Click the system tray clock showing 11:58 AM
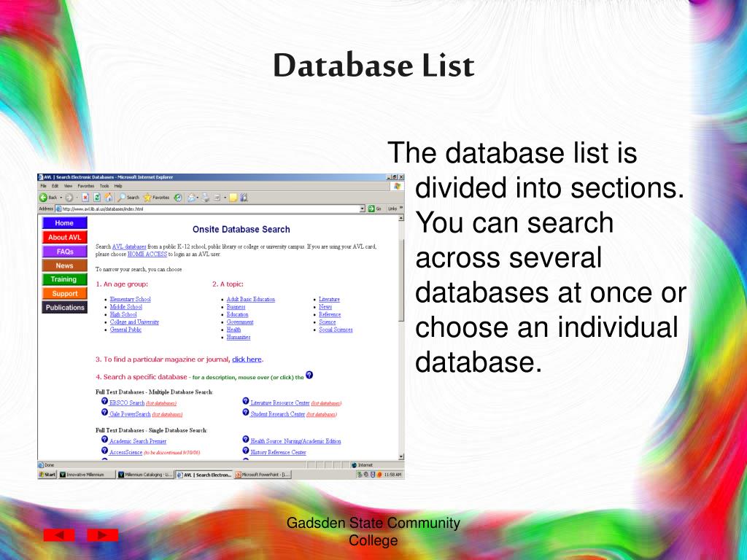The image size is (747, 560). [392, 475]
